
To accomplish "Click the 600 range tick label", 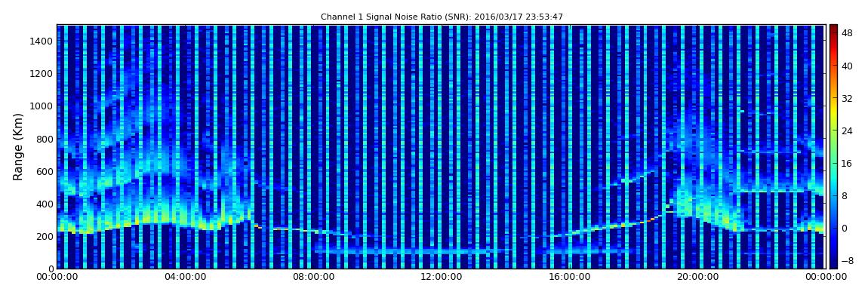I will pos(45,171).
